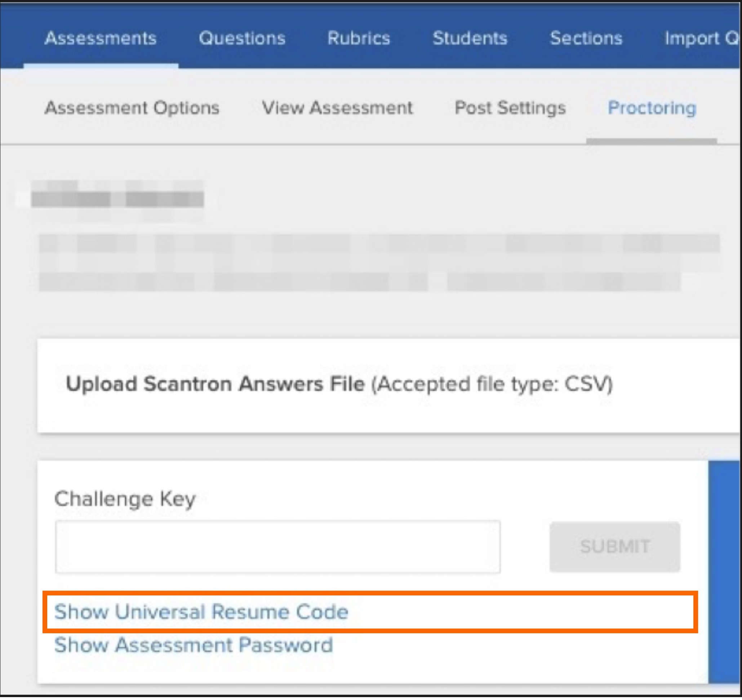Click the blurred assessment title heading

point(117,198)
